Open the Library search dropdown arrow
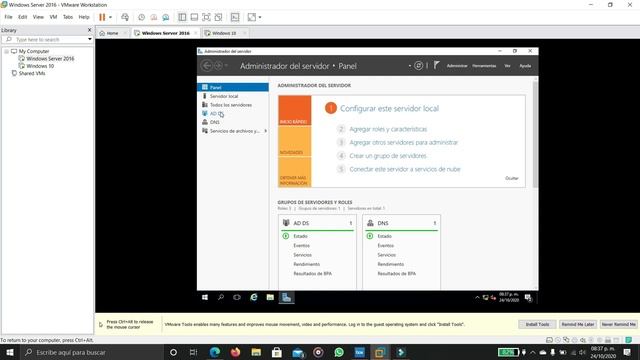This screenshot has width=640, height=360. (90, 39)
